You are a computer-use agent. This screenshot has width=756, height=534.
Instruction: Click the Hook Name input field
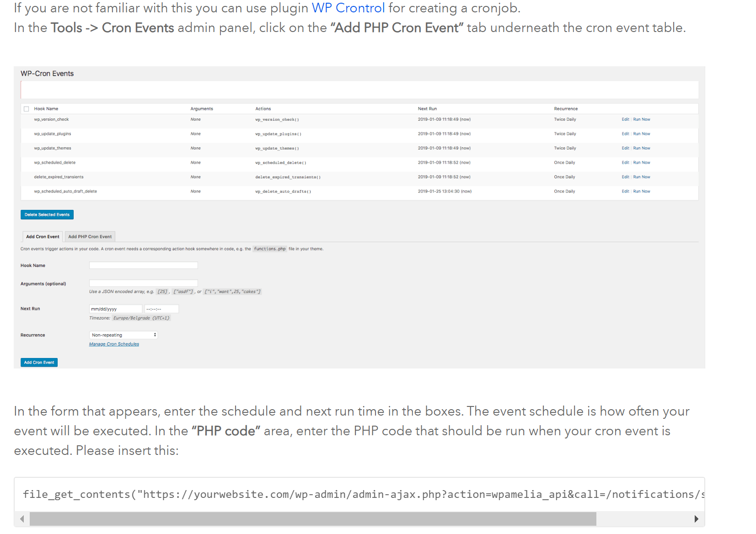click(x=143, y=266)
